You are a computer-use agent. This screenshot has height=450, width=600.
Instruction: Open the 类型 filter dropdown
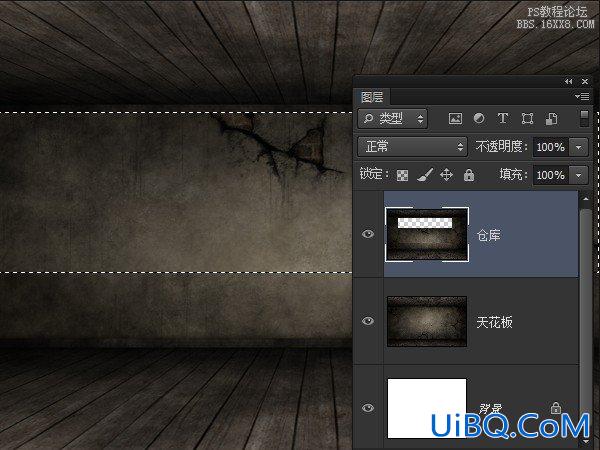[x=393, y=119]
